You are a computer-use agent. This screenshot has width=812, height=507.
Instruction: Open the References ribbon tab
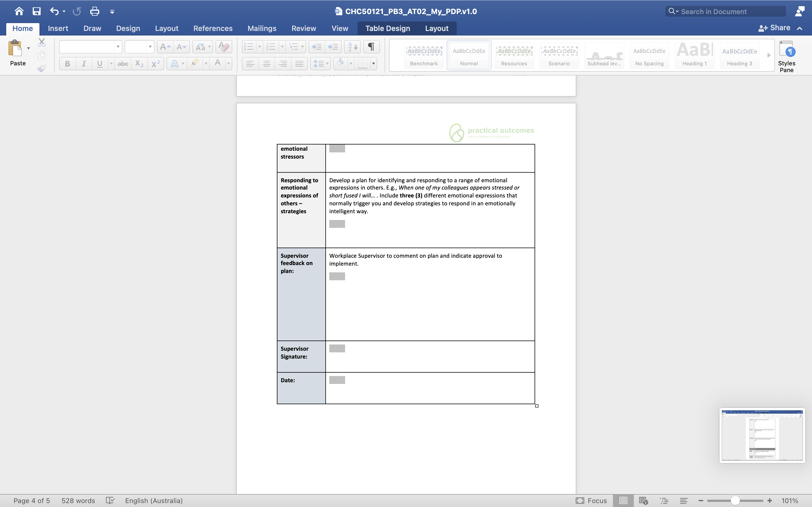pos(213,28)
